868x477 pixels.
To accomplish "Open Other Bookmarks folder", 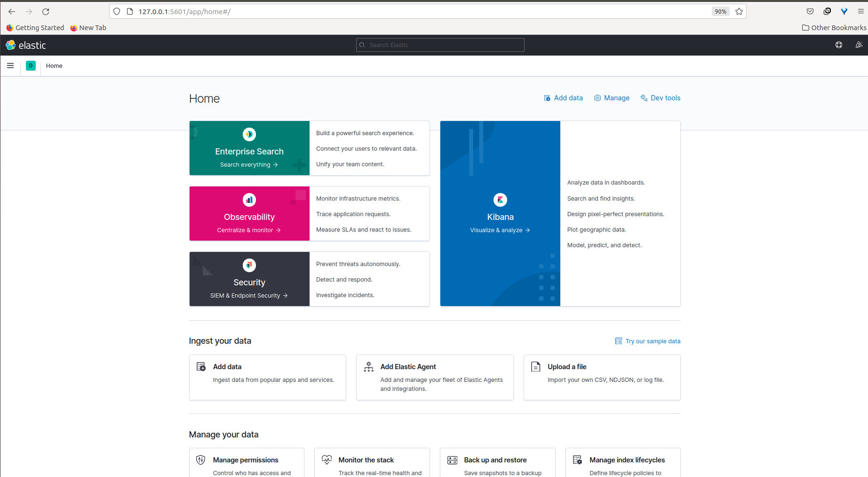I will coord(834,28).
